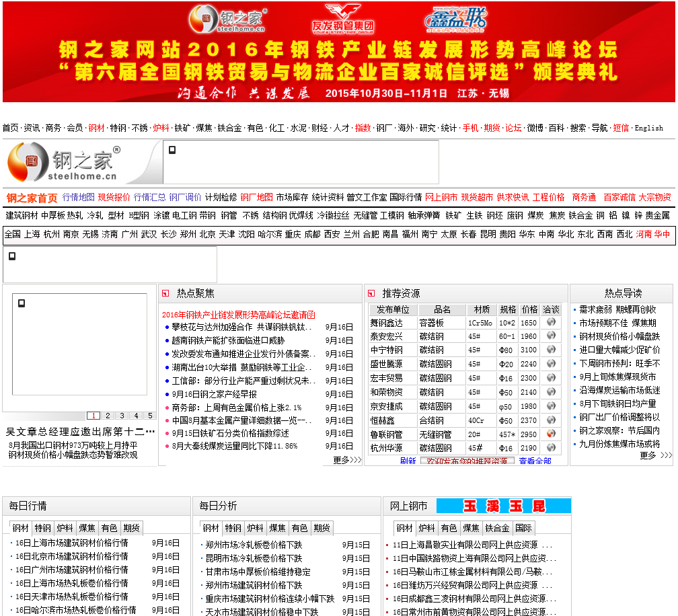Click the 钢之家 logo in top banner
Viewport: 678px width, 616px height.
(227, 19)
